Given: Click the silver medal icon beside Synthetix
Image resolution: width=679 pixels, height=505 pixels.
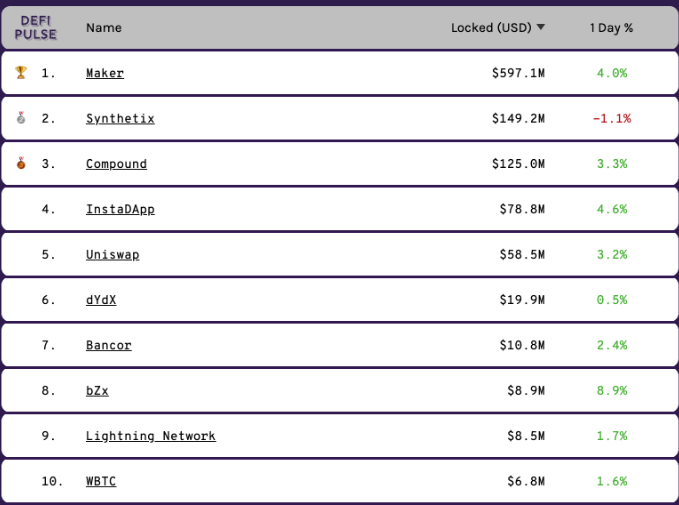Looking at the screenshot, I should pos(20,118).
